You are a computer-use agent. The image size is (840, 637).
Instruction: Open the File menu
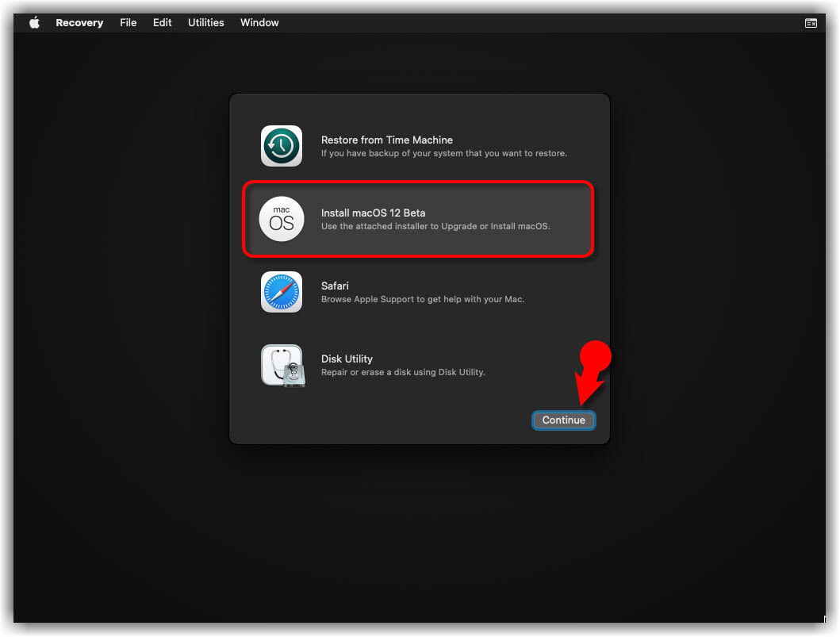[x=128, y=22]
